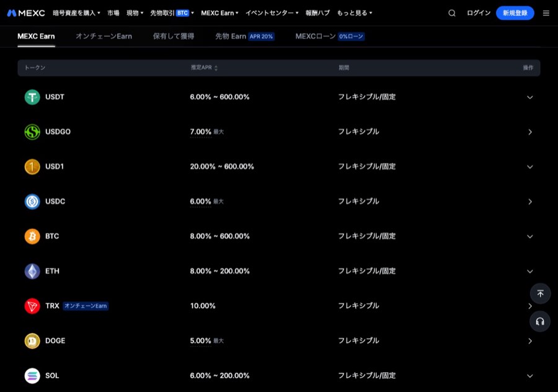
Task: Click the ログイン link
Action: point(479,13)
